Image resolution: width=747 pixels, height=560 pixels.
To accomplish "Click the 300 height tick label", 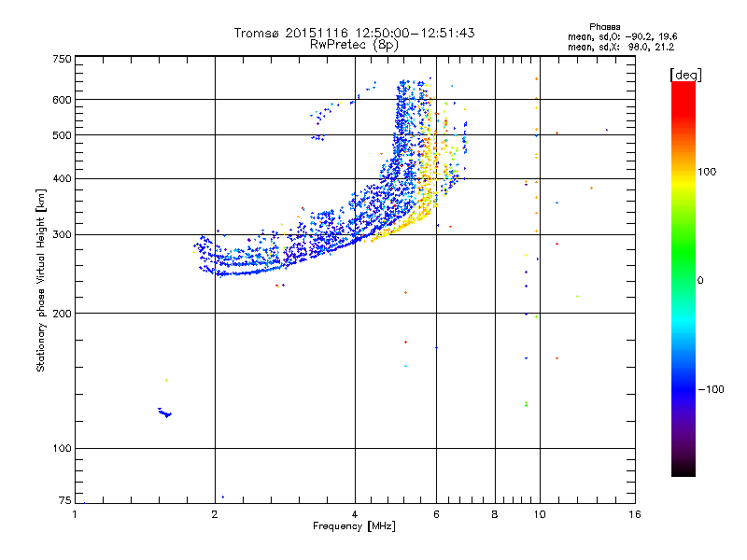I will click(62, 235).
